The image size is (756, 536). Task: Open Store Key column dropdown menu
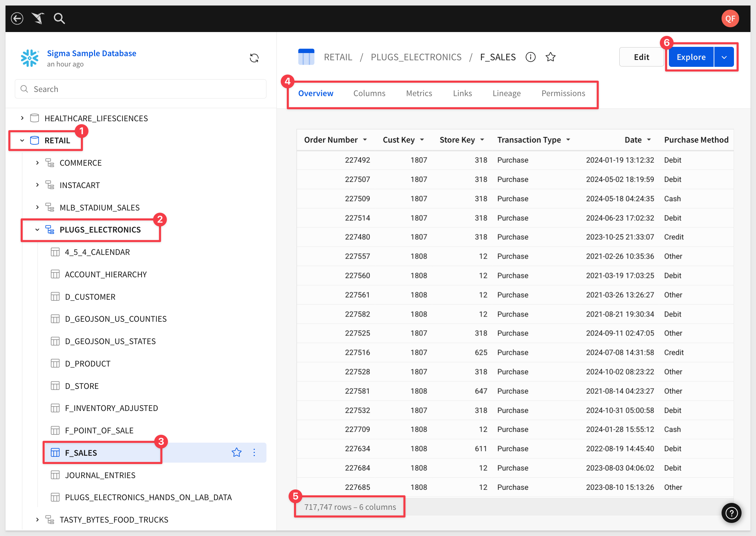(482, 140)
